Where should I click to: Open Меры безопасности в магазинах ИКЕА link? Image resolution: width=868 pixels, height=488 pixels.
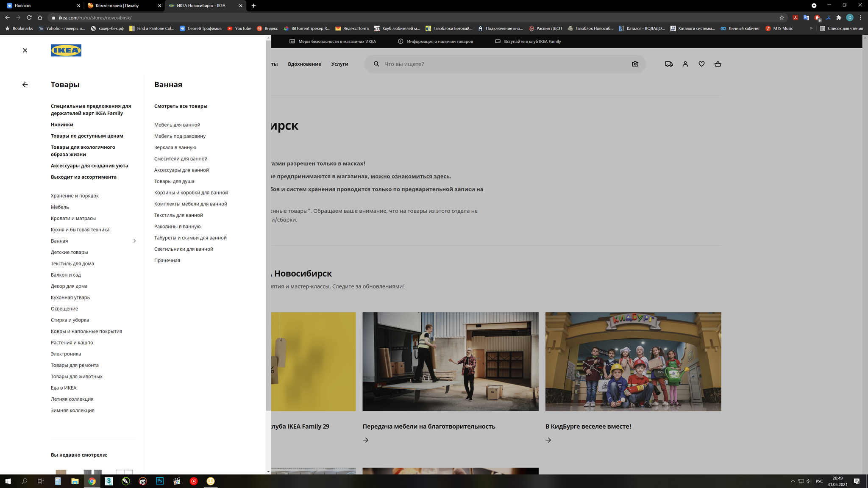tap(333, 42)
